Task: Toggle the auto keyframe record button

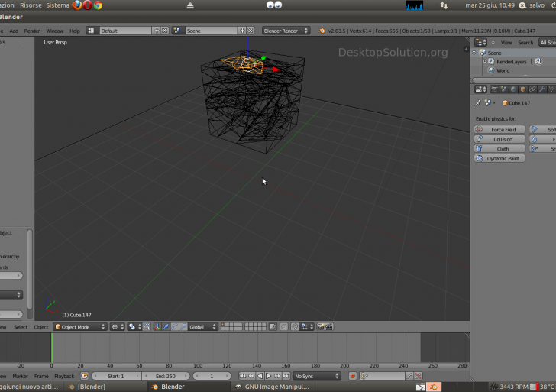Action: pyautogui.click(x=353, y=376)
